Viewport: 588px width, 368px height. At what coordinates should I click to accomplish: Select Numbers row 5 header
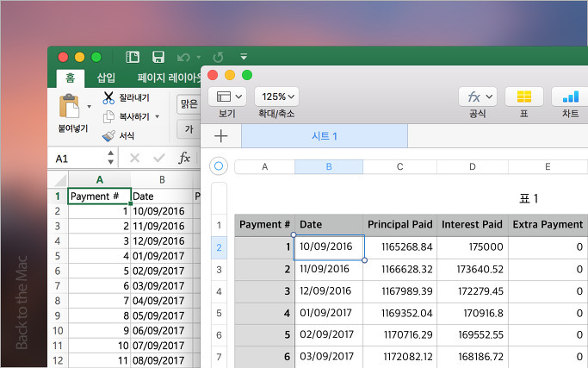point(219,313)
